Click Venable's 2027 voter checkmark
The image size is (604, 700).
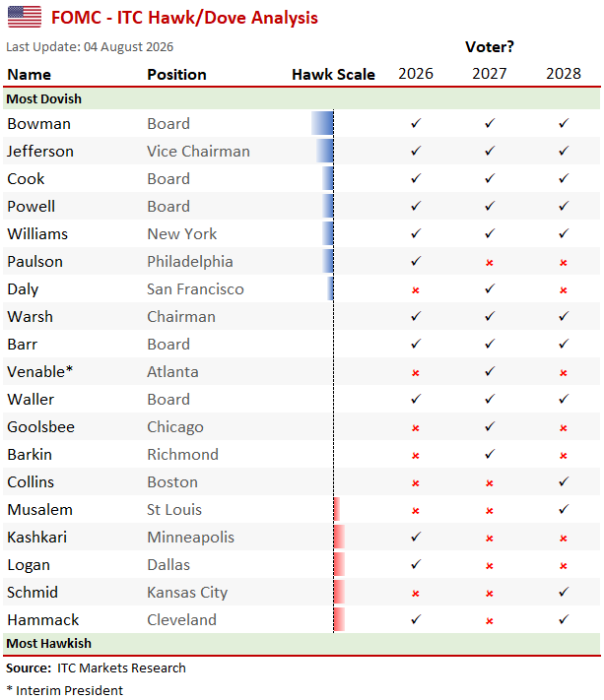coord(490,371)
